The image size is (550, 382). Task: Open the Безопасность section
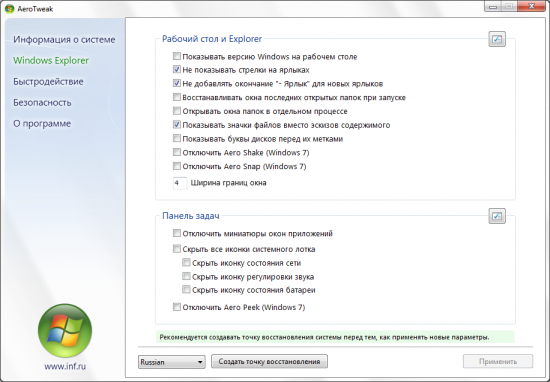42,102
